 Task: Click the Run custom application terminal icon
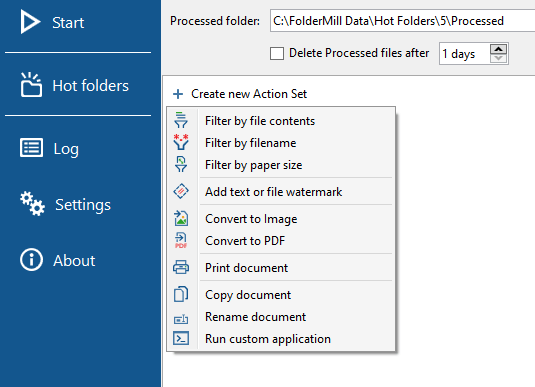click(x=181, y=338)
